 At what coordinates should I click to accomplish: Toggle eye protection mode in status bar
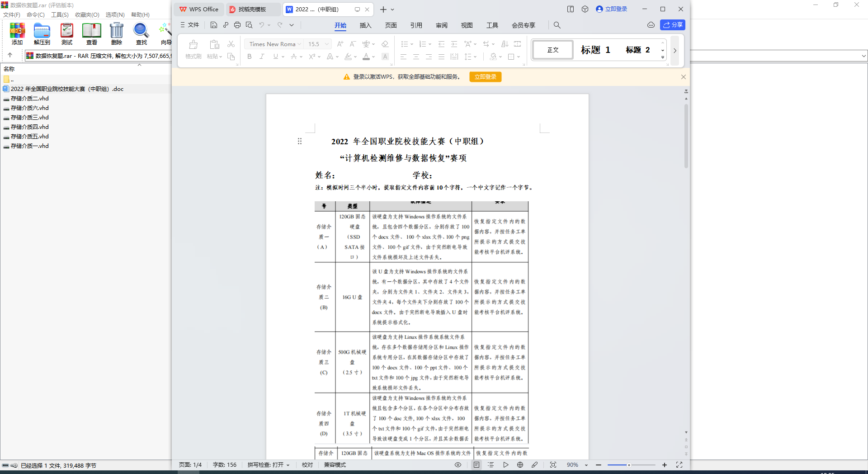(x=458, y=465)
